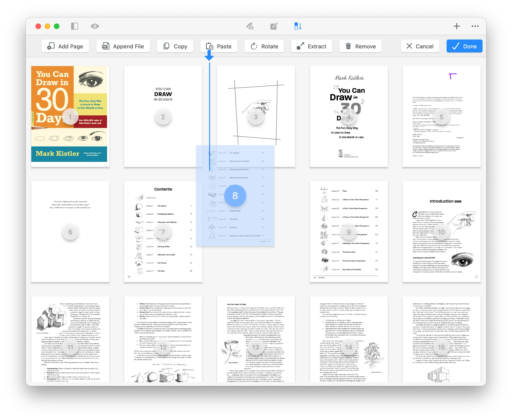Click the Add Page icon glyph
Image resolution: width=512 pixels, height=420 pixels.
pyautogui.click(x=51, y=46)
